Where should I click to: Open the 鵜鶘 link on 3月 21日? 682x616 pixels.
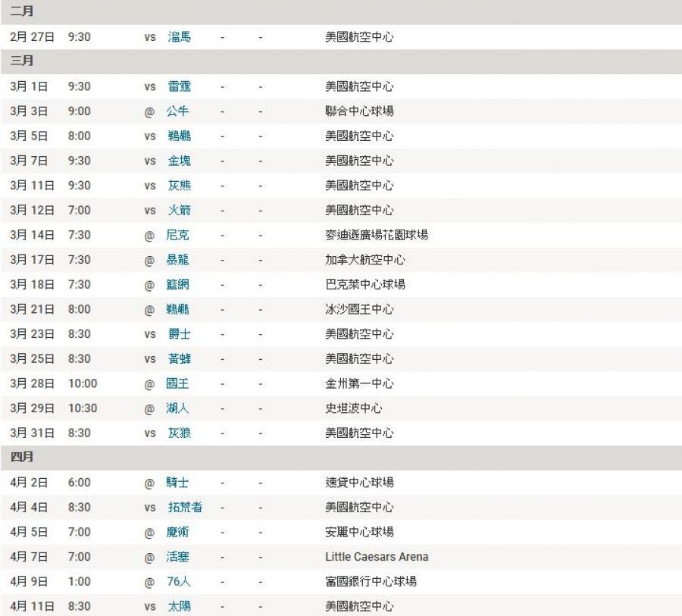click(177, 310)
